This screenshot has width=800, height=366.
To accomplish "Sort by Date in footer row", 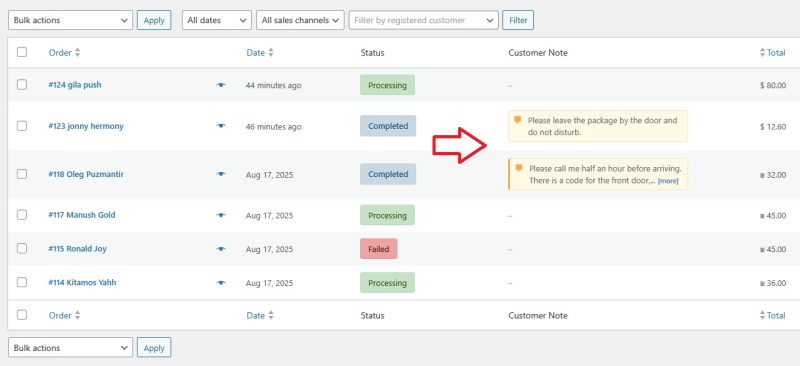I will (x=256, y=315).
